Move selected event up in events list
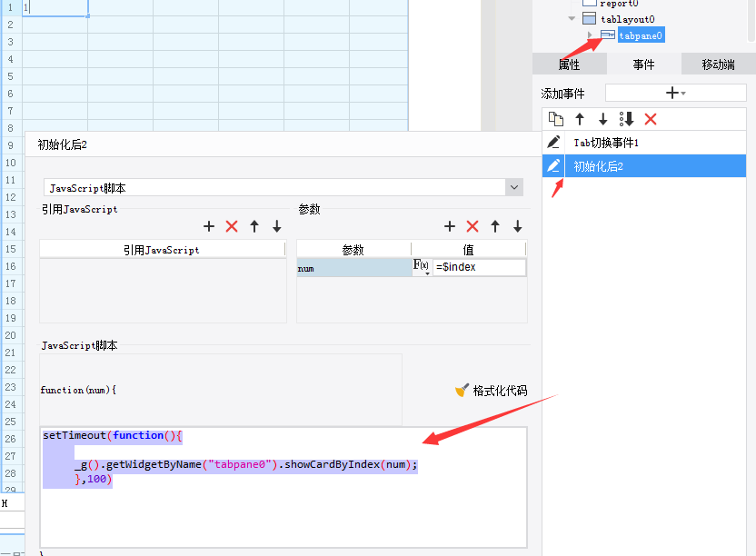The width and height of the screenshot is (756, 556). (580, 119)
